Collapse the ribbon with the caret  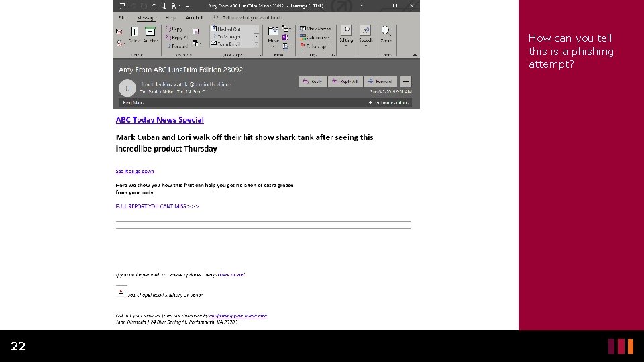[415, 54]
